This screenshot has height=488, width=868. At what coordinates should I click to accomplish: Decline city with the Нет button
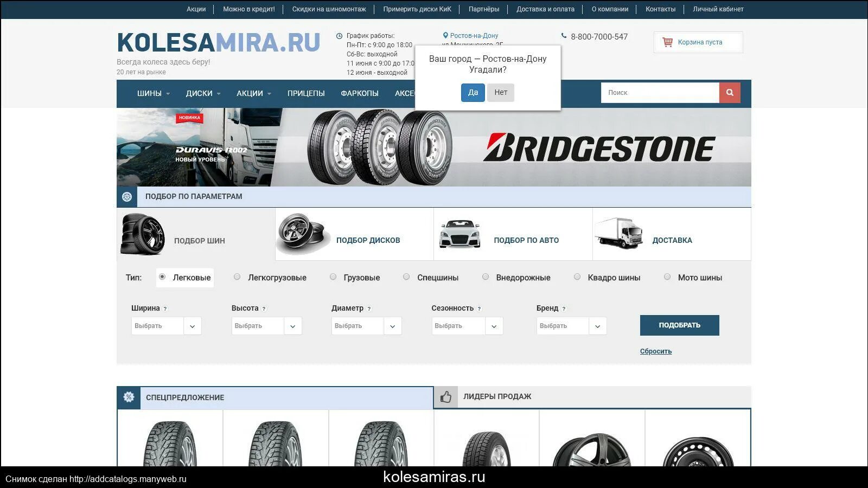pyautogui.click(x=501, y=93)
